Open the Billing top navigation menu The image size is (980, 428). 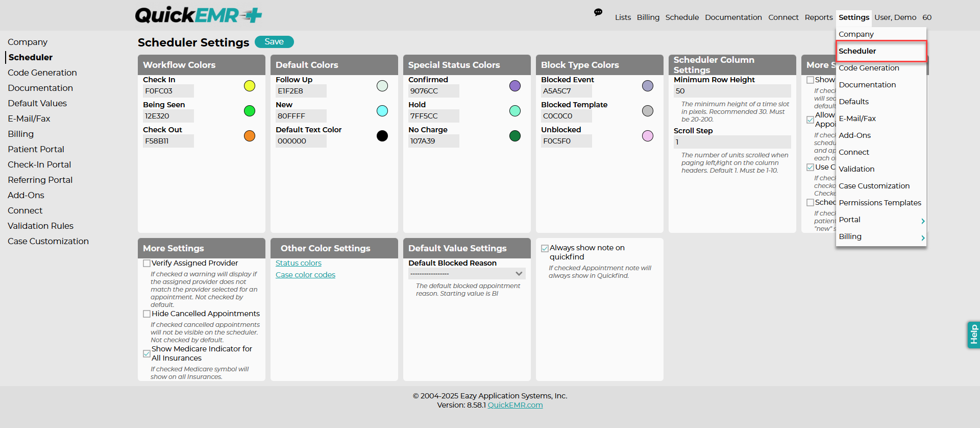(648, 17)
